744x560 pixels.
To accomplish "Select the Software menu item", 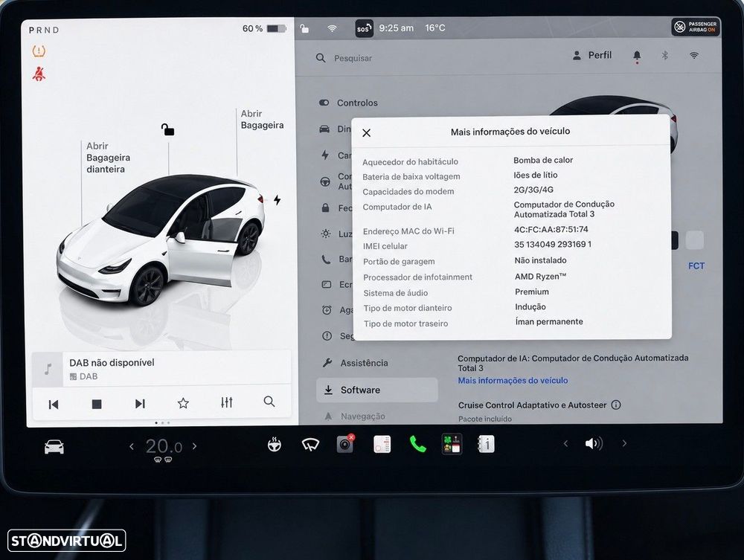I will 376,390.
